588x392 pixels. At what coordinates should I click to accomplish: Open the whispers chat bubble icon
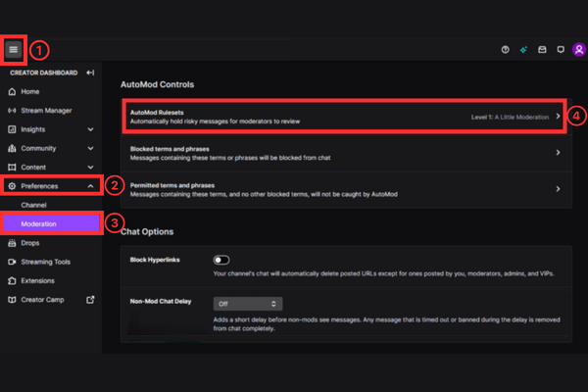click(561, 50)
